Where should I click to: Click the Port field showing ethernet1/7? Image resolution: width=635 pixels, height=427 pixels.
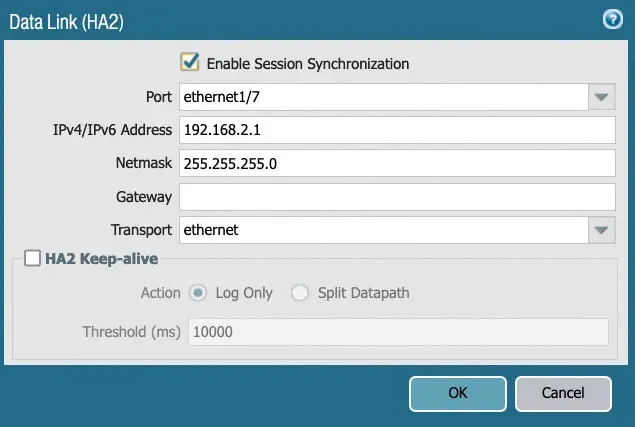coord(381,97)
